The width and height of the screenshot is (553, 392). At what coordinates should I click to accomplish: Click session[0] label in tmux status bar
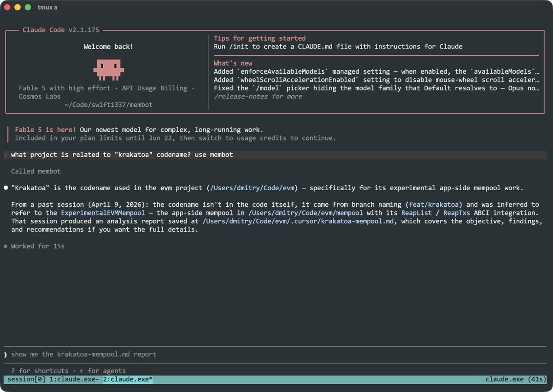pyautogui.click(x=26, y=379)
